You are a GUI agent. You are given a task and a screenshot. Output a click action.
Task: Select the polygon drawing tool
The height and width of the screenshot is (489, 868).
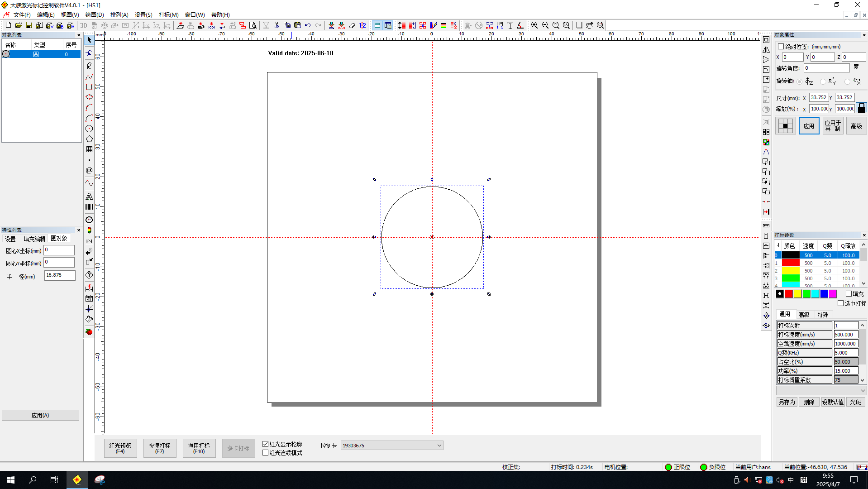coord(89,139)
